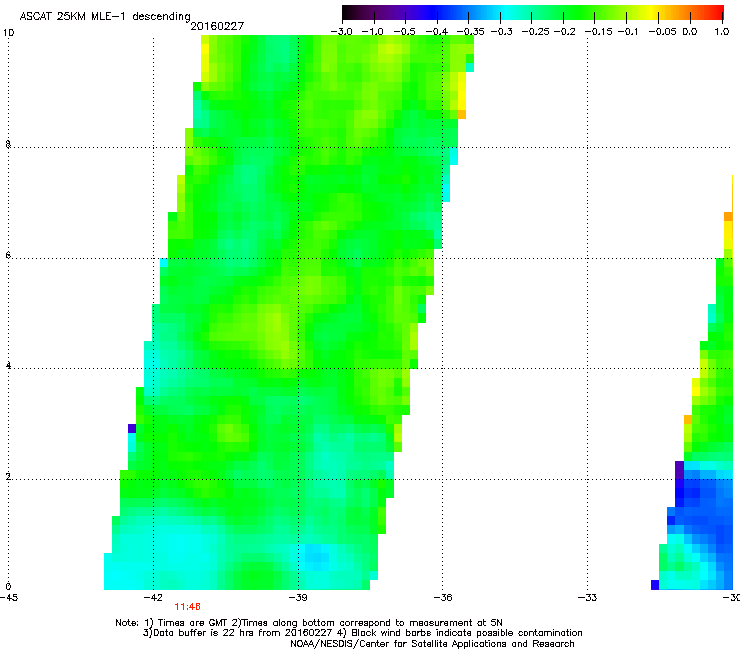Click the latitude axis label "6"
Image resolution: width=740 pixels, height=650 pixels.
click(8, 255)
